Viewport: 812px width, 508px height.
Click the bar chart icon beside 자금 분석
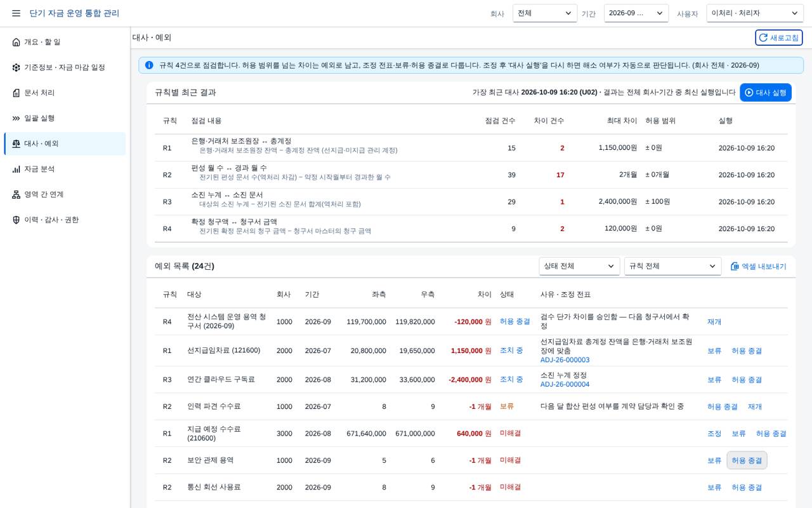point(16,169)
